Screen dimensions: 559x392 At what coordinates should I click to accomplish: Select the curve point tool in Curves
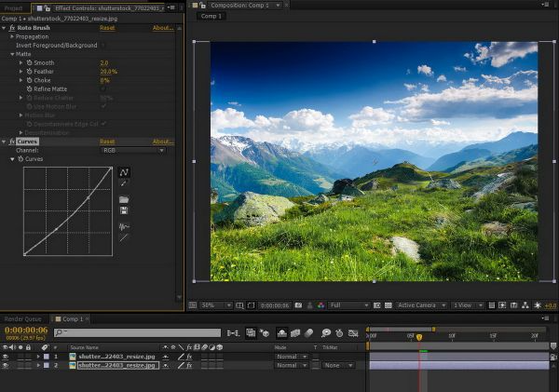click(123, 172)
